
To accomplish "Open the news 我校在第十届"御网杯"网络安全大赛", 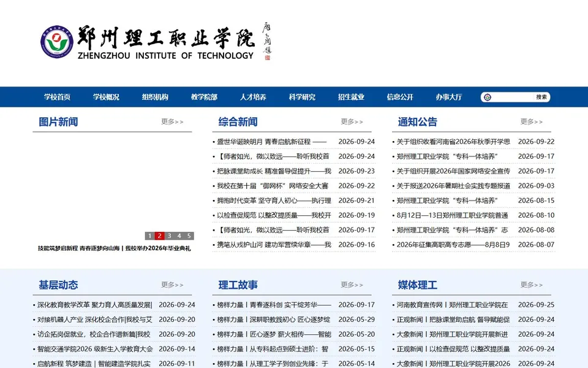I will point(273,186).
